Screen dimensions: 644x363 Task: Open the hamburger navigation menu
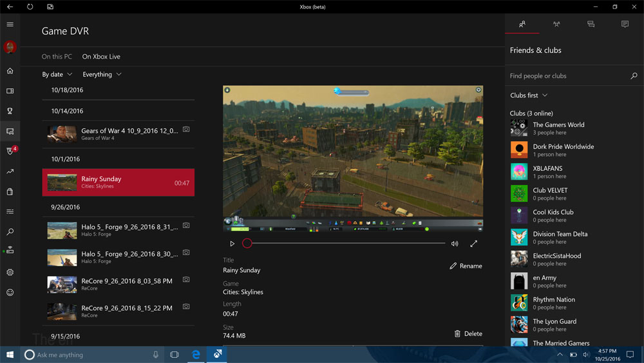point(10,25)
